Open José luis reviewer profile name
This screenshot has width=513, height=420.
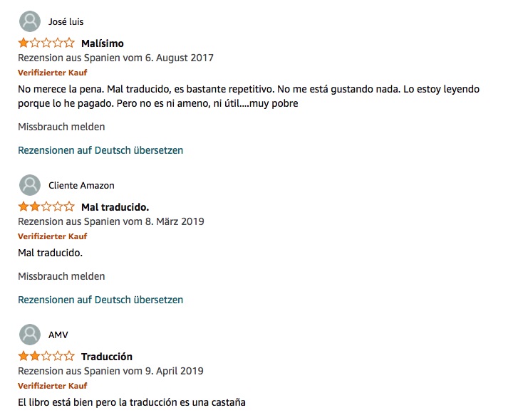(x=66, y=22)
